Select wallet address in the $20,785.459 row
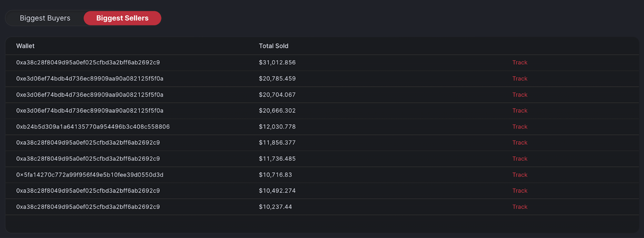Screen dimensions: 644x238 (x=90, y=79)
